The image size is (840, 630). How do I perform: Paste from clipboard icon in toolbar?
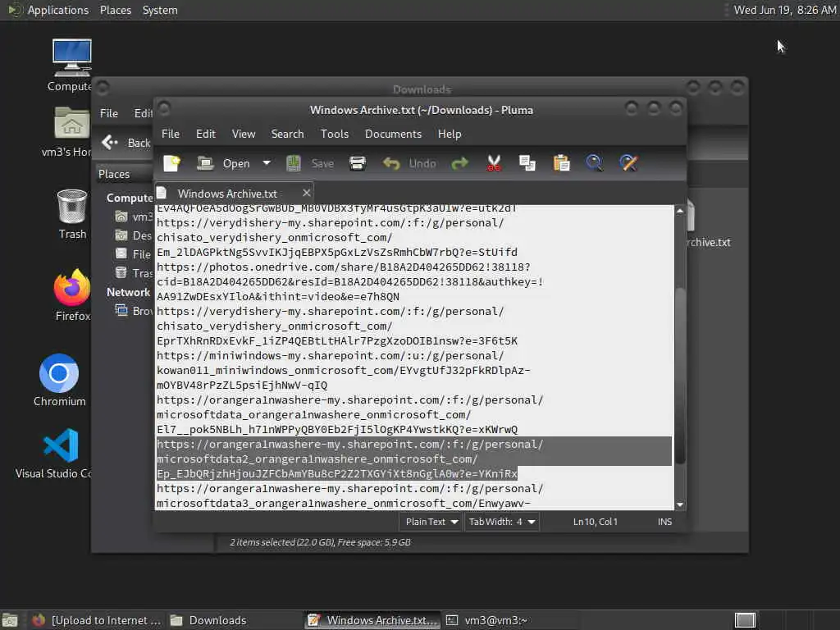click(x=561, y=163)
